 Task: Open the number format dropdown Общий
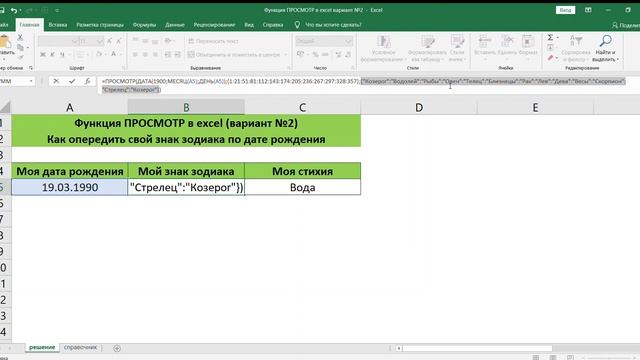[349, 41]
